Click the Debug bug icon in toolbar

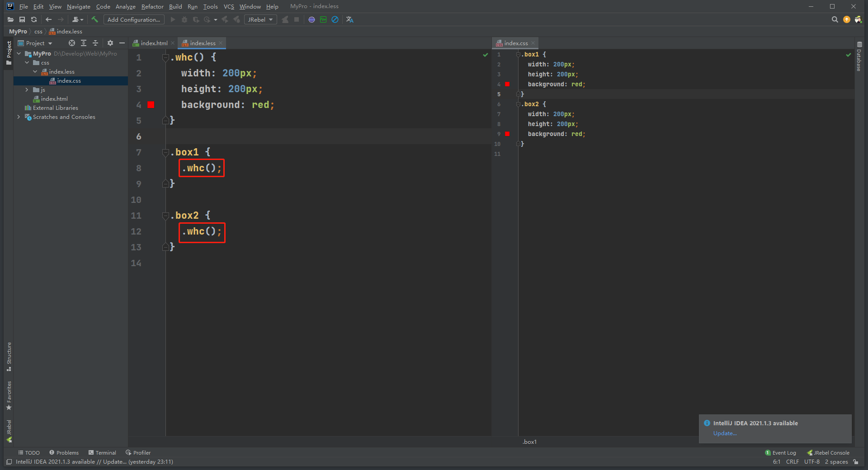[184, 19]
